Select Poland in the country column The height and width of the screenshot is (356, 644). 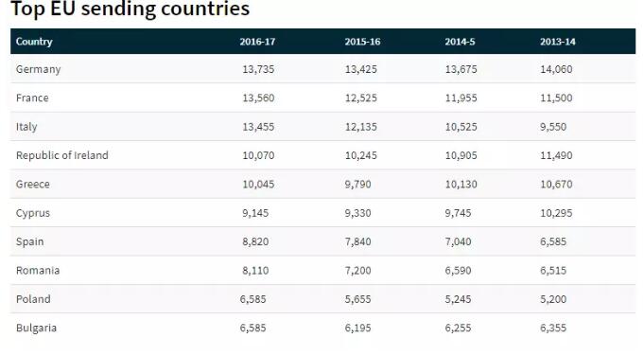pos(33,299)
